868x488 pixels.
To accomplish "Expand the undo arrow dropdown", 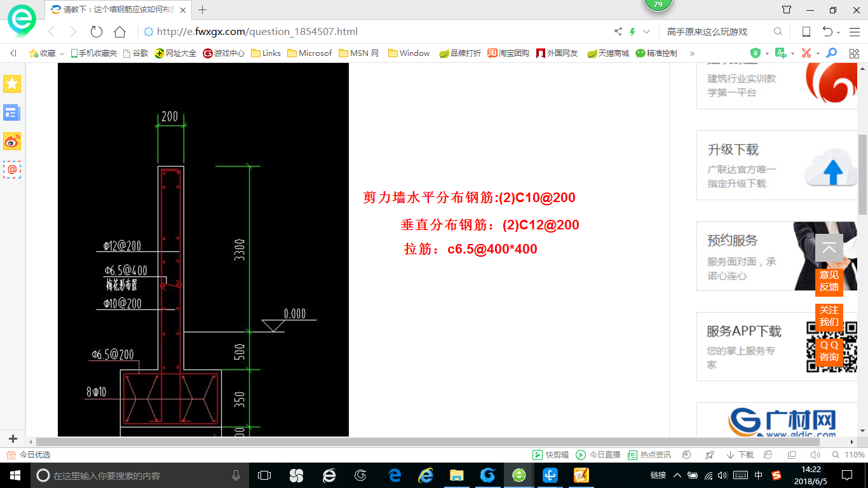I will pyautogui.click(x=839, y=32).
